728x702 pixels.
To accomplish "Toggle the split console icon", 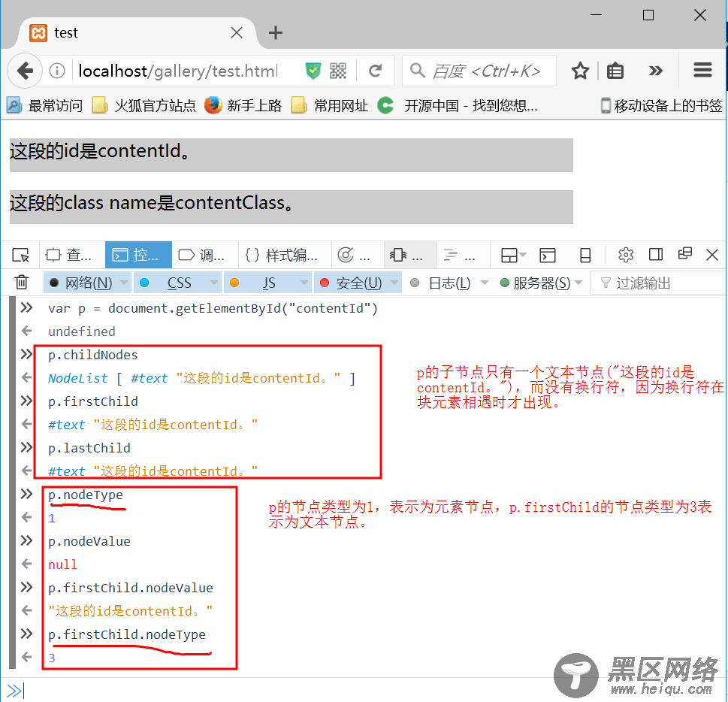I will click(x=548, y=255).
